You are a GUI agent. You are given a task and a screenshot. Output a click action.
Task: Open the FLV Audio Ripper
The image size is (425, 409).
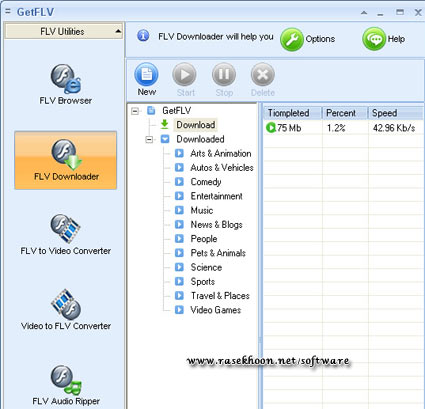[66, 385]
